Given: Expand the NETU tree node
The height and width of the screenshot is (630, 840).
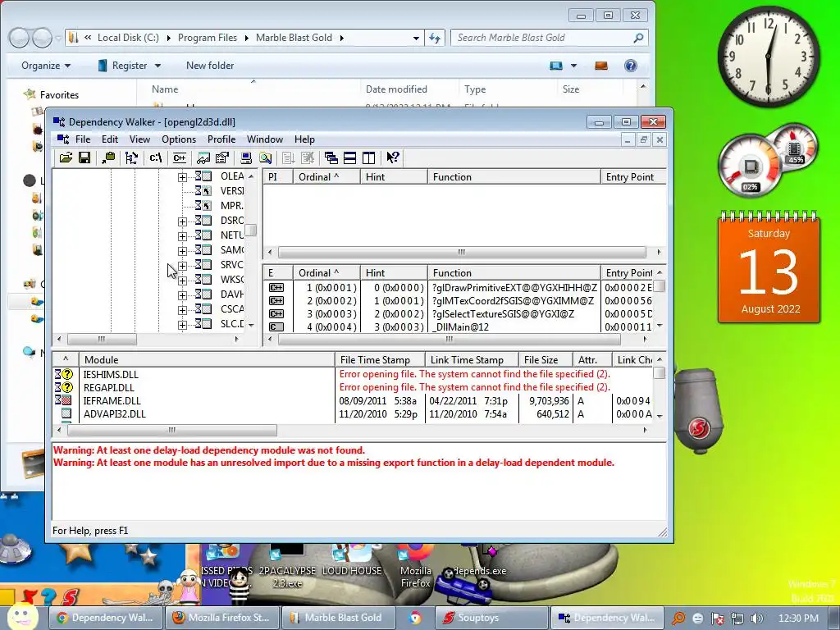Looking at the screenshot, I should [x=182, y=236].
